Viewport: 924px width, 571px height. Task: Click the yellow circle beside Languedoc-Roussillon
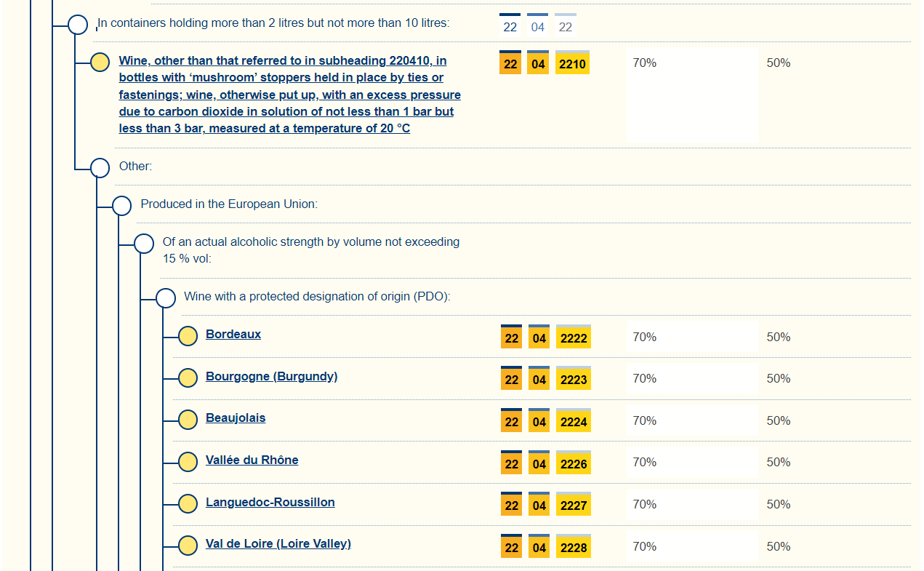[188, 503]
